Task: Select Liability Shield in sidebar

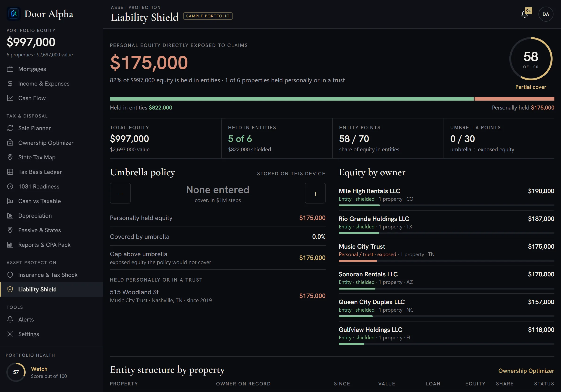Action: [51, 289]
